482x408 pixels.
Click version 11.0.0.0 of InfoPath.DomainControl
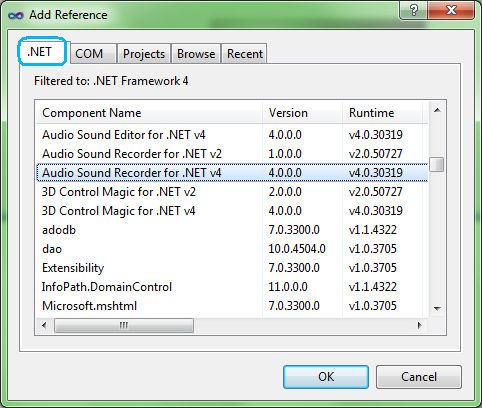click(288, 287)
